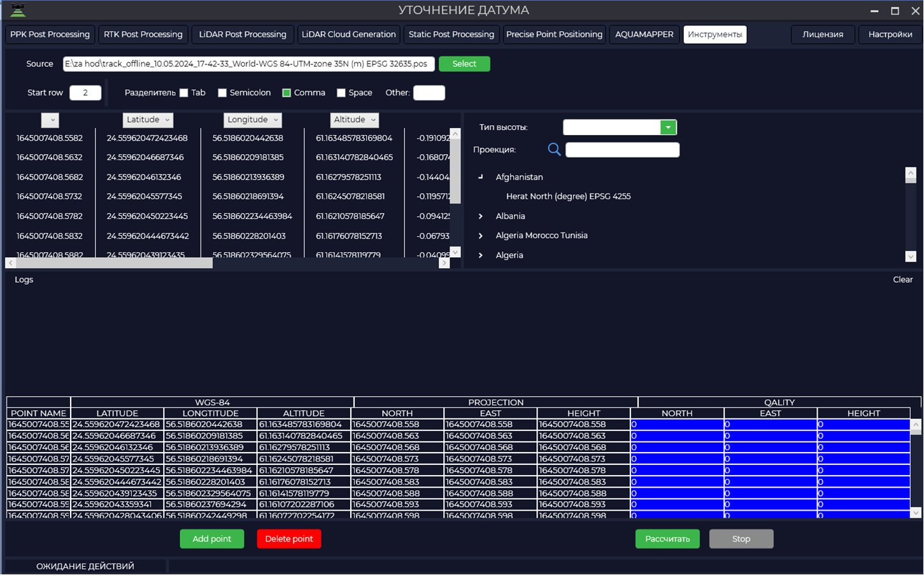
Task: Click the horizontal scrollbar right arrow
Action: [444, 263]
